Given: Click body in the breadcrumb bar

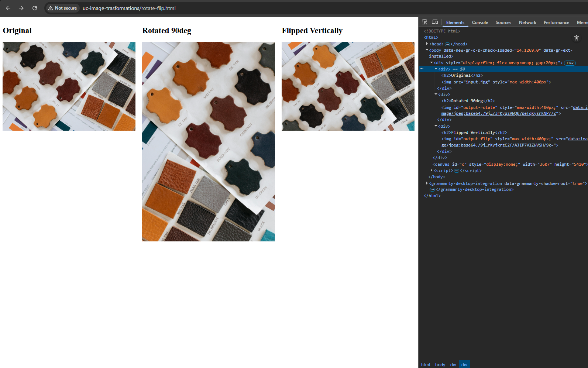Looking at the screenshot, I should [440, 364].
